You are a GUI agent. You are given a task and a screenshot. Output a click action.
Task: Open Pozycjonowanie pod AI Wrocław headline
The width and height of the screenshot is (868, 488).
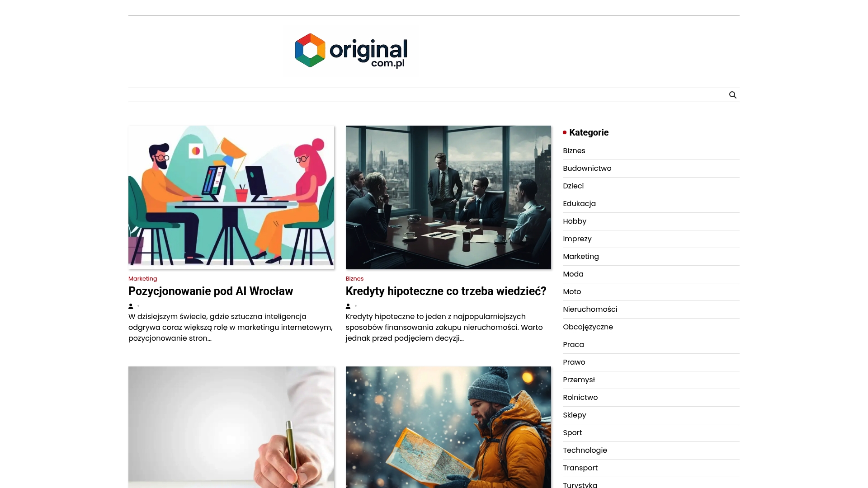coord(211,291)
